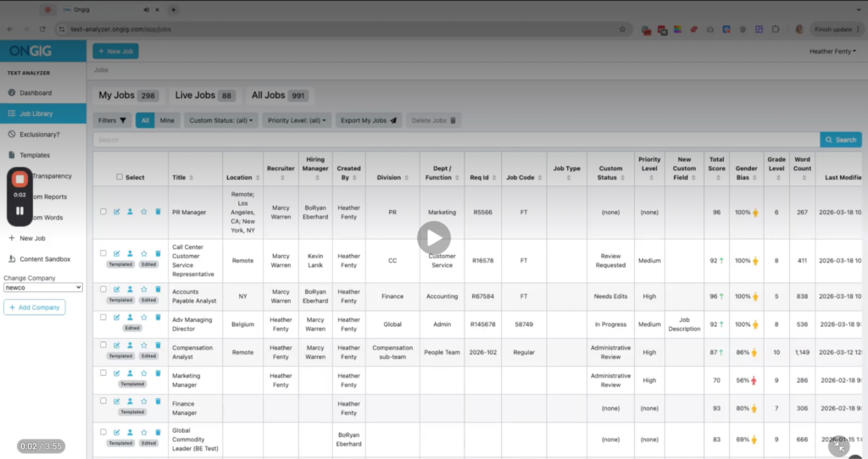
Task: Edit the PR Manager job via pencil icon
Action: (116, 212)
